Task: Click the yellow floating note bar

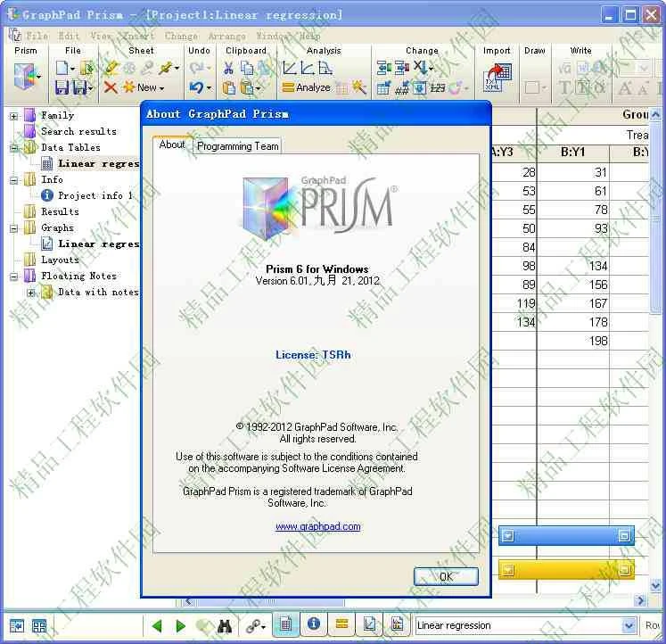Action: tap(566, 570)
